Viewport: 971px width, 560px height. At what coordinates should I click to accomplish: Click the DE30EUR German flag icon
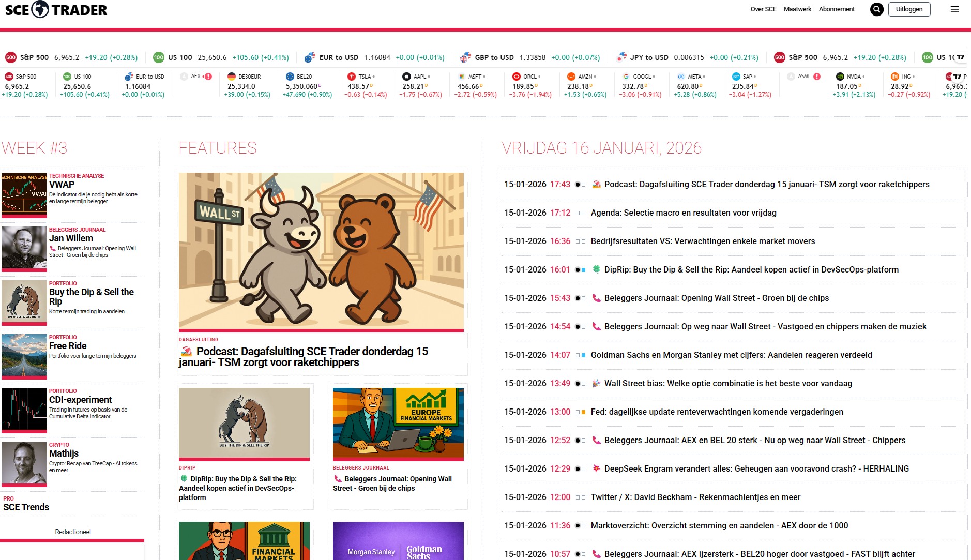[232, 77]
